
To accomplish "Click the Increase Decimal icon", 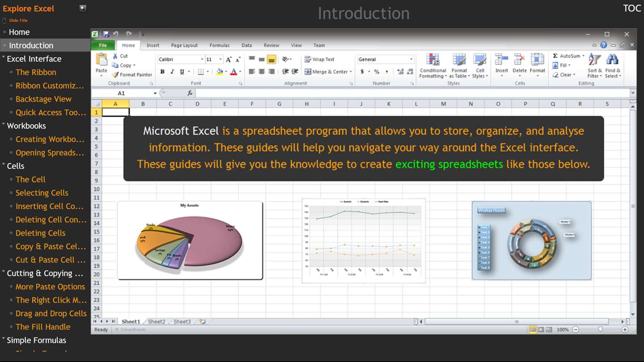I will 400,72.
